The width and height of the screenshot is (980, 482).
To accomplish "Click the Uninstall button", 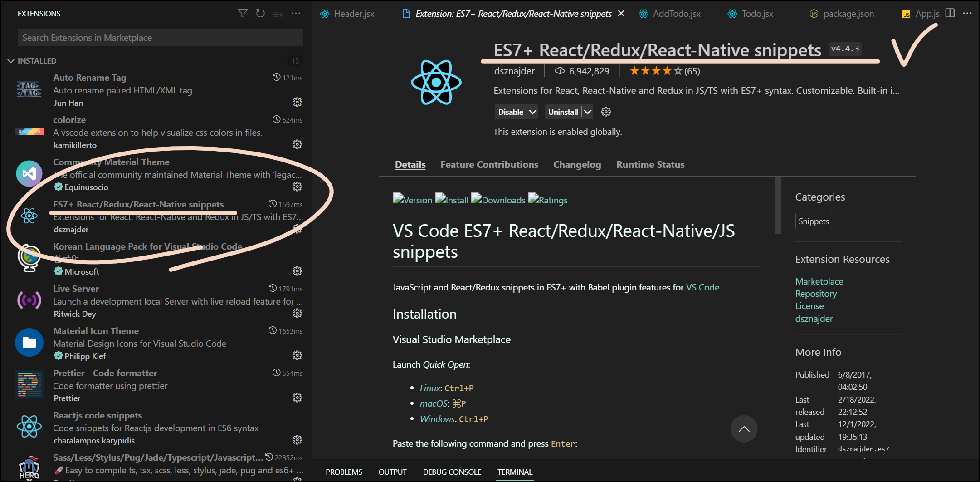I will [x=563, y=112].
